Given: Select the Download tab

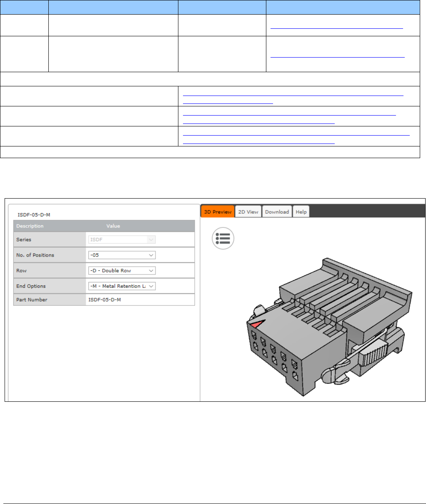Looking at the screenshot, I should (277, 212).
